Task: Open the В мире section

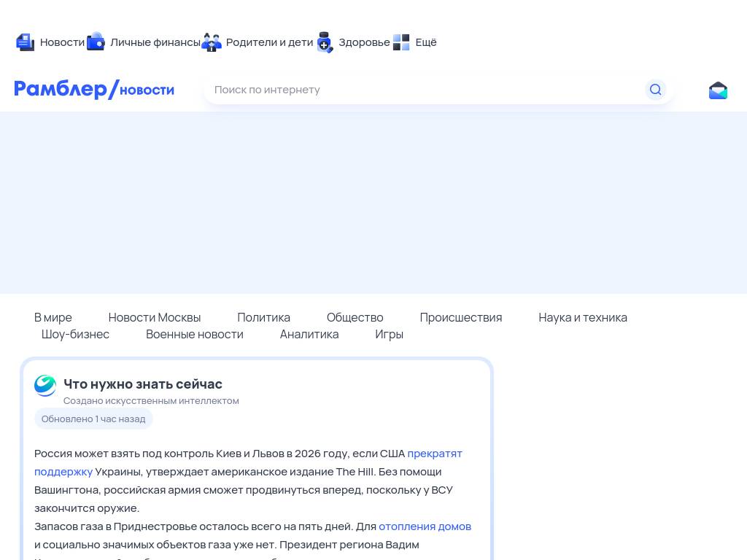Action: [x=53, y=317]
